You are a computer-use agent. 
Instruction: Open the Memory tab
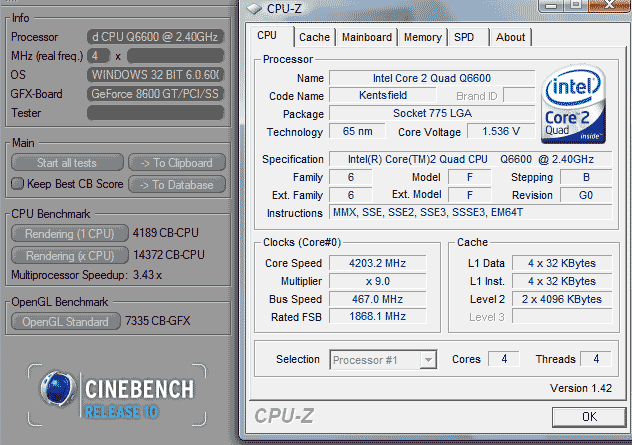coord(423,37)
